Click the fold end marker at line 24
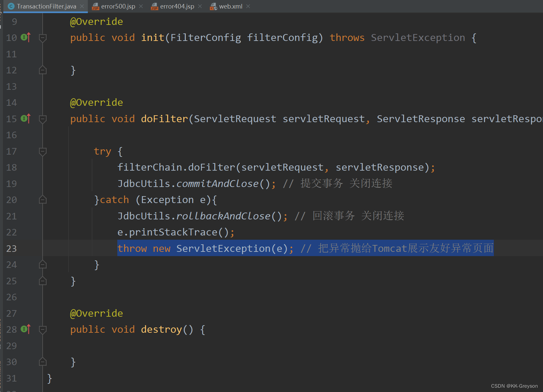543x392 pixels. click(x=43, y=265)
